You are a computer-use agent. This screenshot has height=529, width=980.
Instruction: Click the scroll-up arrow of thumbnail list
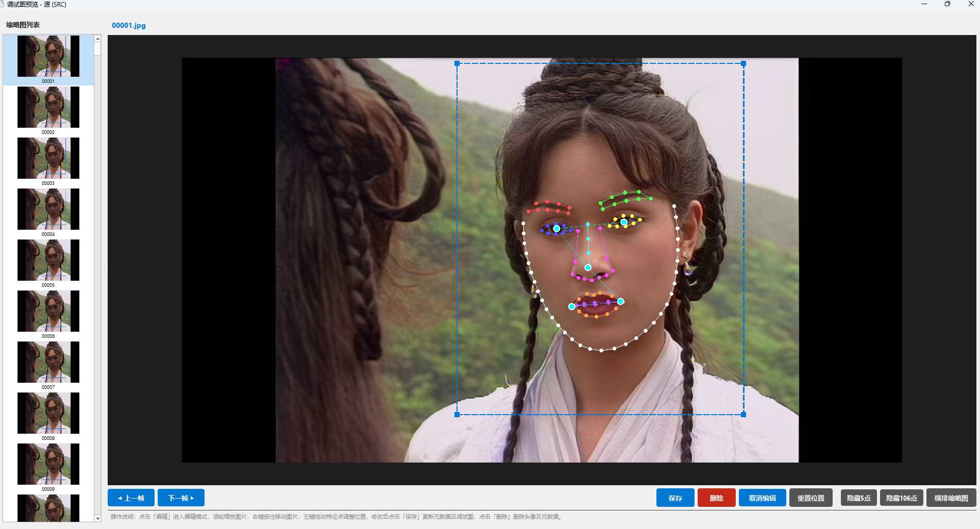(98, 39)
